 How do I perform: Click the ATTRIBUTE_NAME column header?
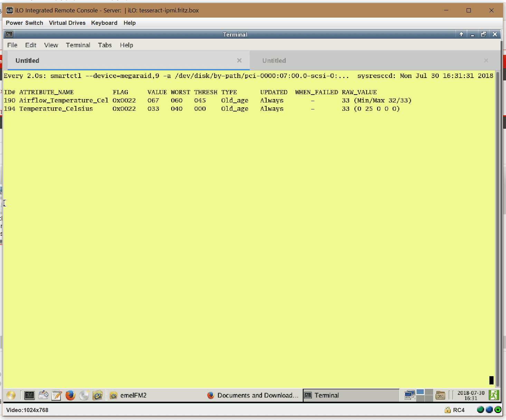tap(46, 92)
